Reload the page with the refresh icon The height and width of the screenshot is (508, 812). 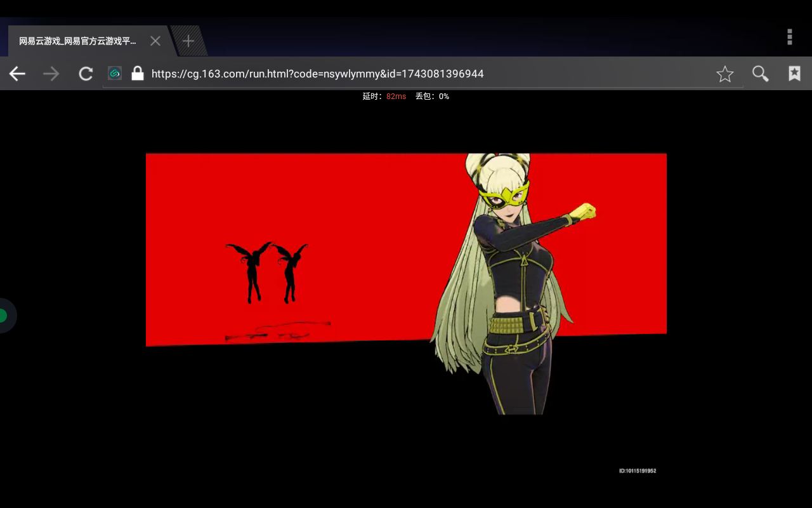[x=86, y=74]
